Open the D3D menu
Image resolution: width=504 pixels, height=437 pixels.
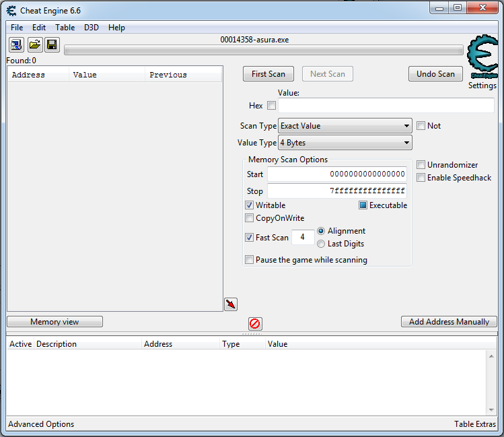pos(92,28)
